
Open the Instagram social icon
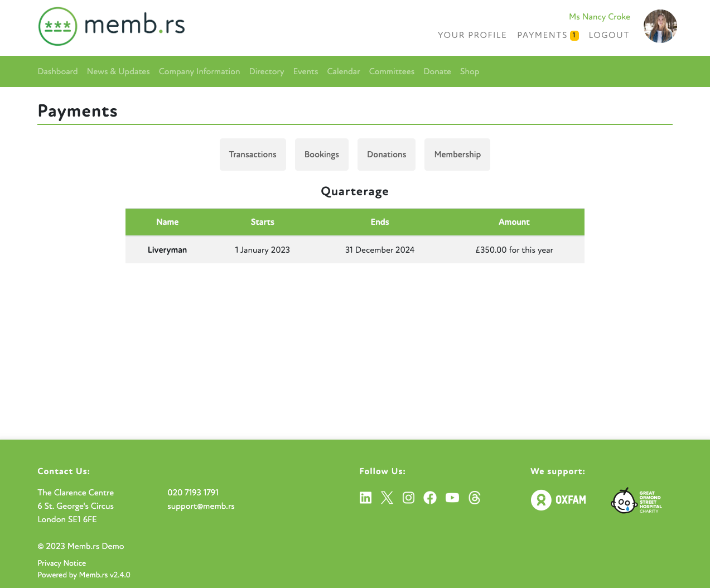pos(408,497)
